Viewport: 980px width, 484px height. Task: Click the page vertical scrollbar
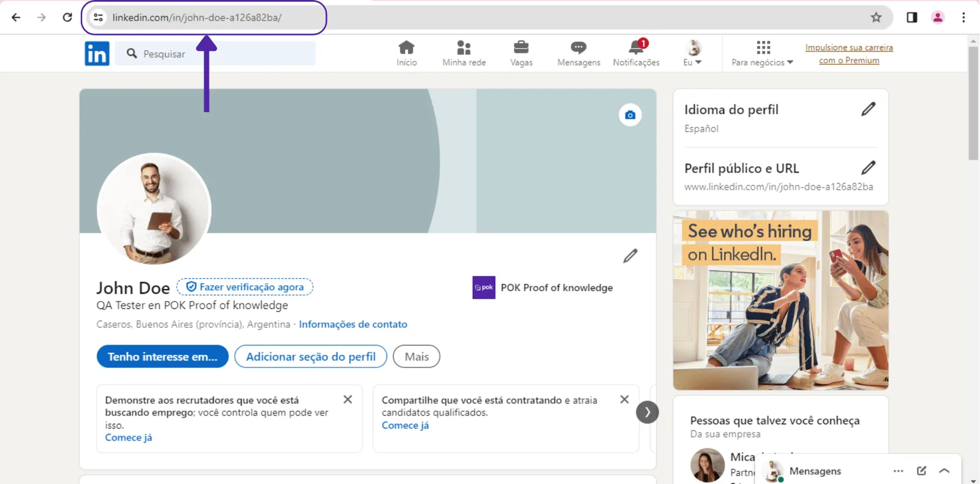tap(973, 103)
